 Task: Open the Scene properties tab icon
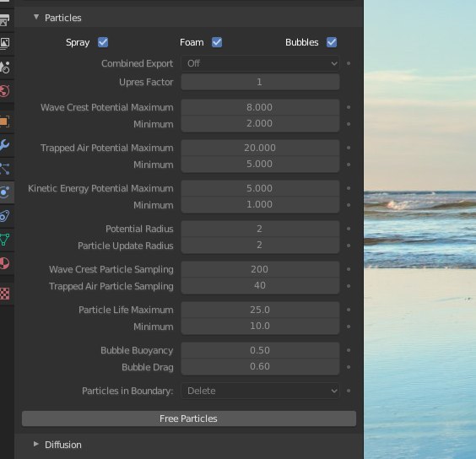coord(4,67)
